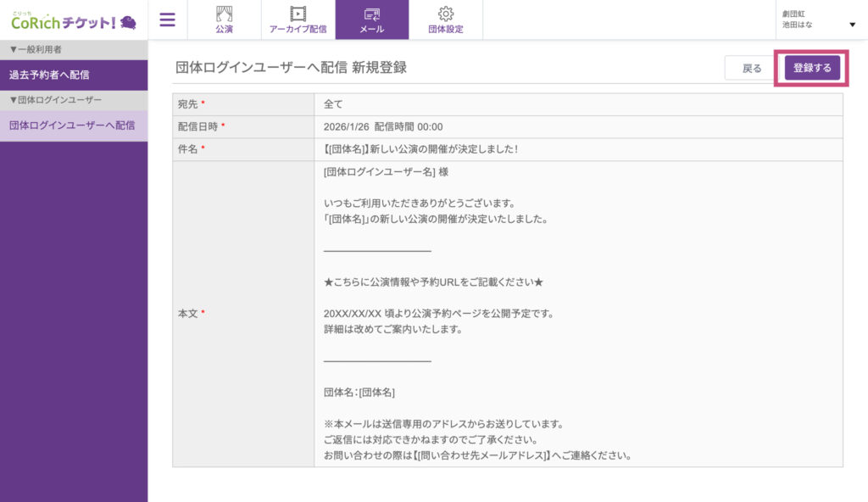Go to the 公演 stage icon tab
This screenshot has height=502, width=868.
pos(224,20)
